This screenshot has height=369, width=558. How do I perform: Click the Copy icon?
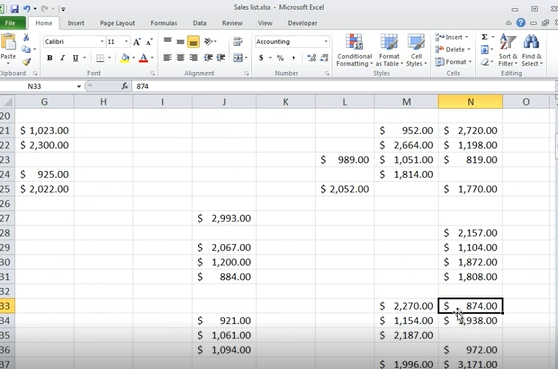point(26,49)
